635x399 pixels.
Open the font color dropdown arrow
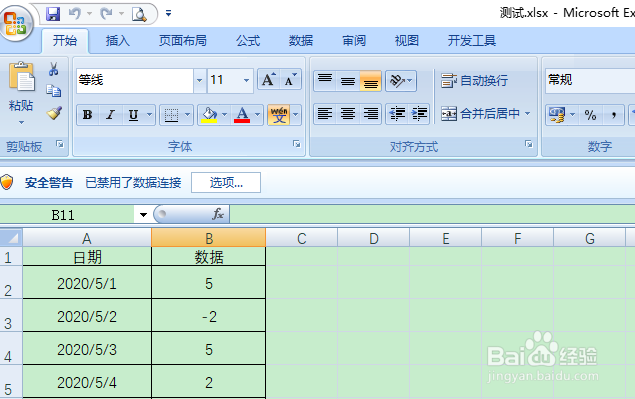tap(258, 115)
